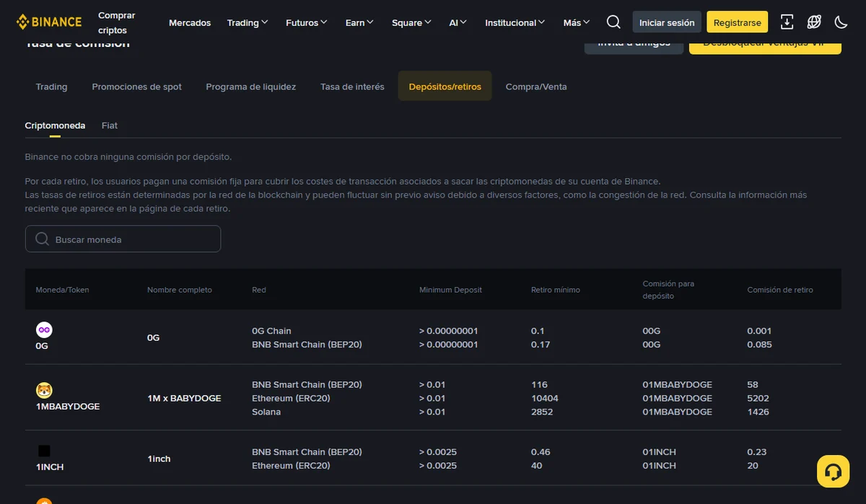The height and width of the screenshot is (504, 866).
Task: Open the language globe icon
Action: point(814,22)
